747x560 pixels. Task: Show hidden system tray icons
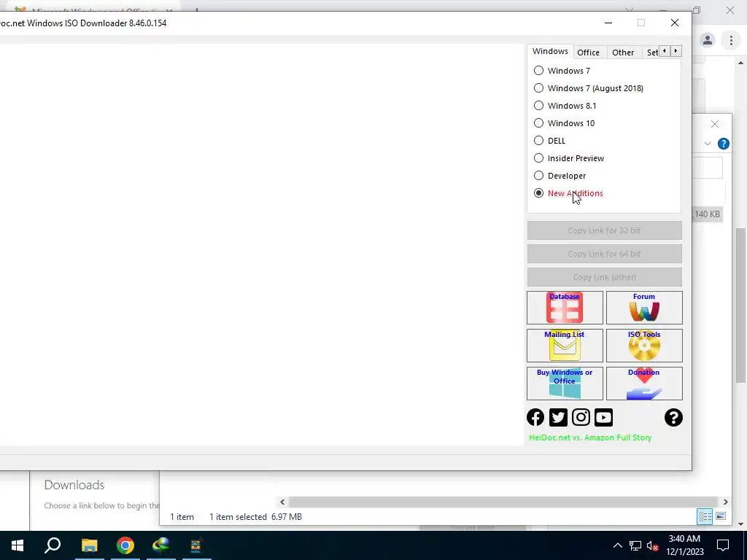617,545
